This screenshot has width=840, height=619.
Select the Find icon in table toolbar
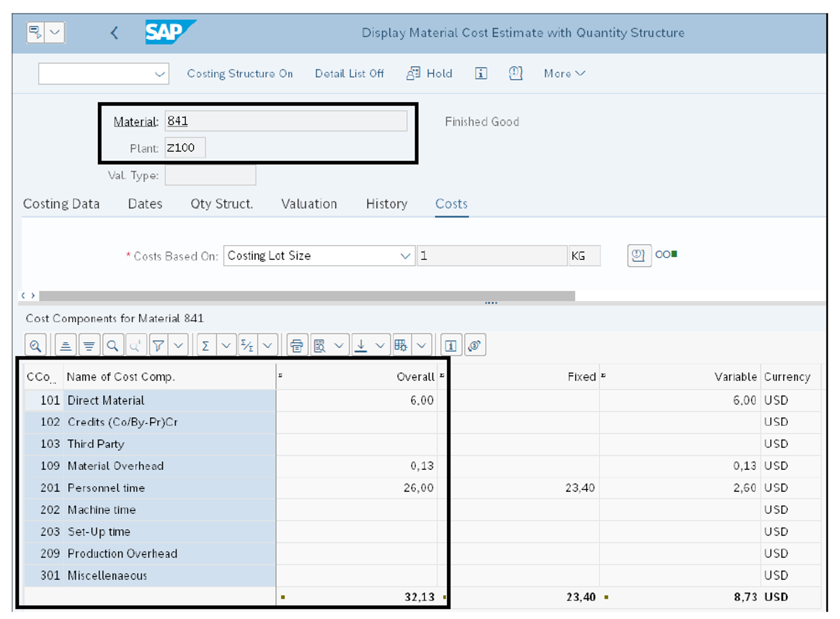tap(113, 345)
